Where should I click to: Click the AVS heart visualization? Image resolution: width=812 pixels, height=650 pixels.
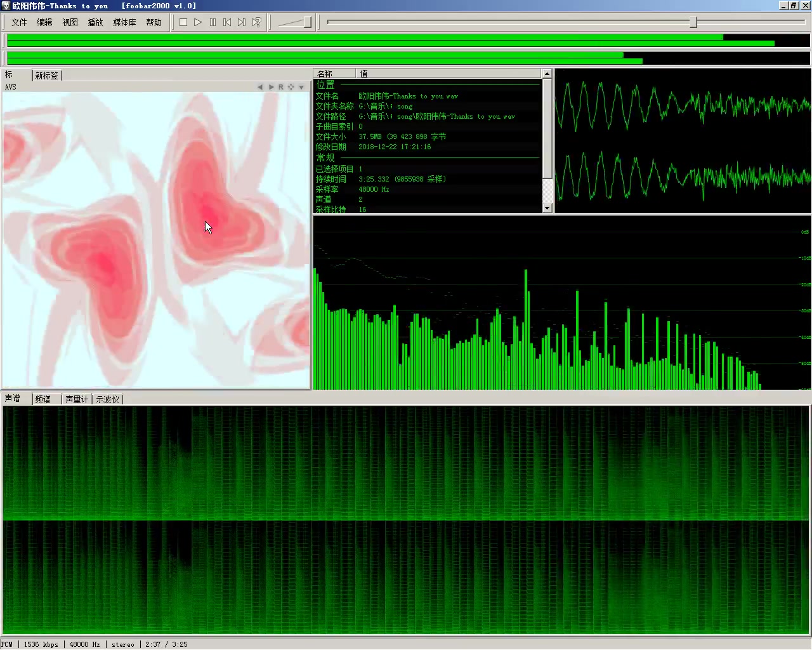coord(155,241)
